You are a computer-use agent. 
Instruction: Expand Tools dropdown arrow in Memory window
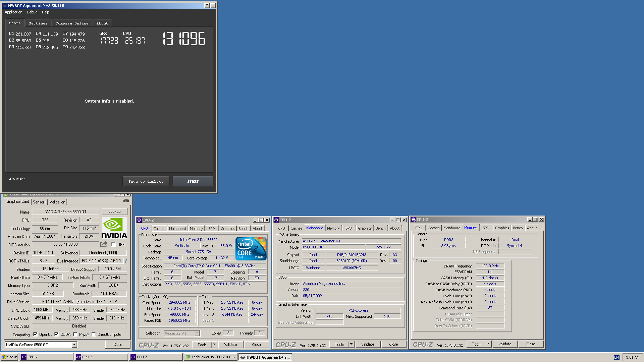[488, 344]
